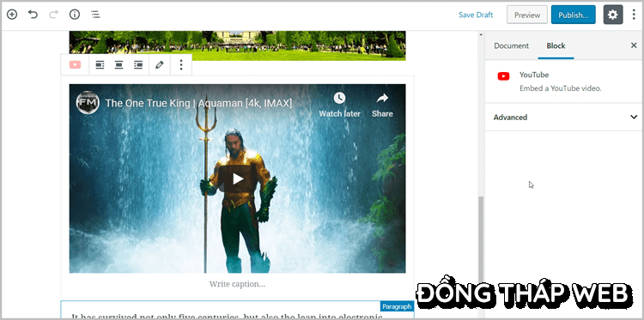Align the YouTube block right
Image resolution: width=644 pixels, height=320 pixels.
click(138, 65)
